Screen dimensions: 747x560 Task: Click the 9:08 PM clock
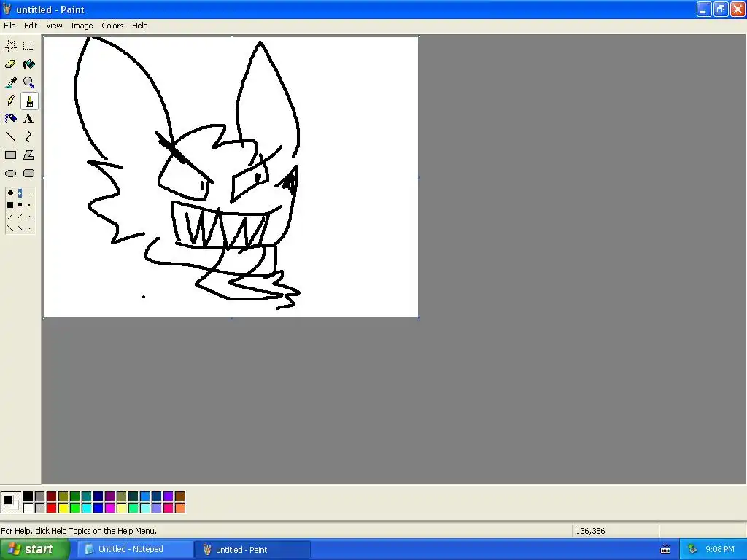720,550
